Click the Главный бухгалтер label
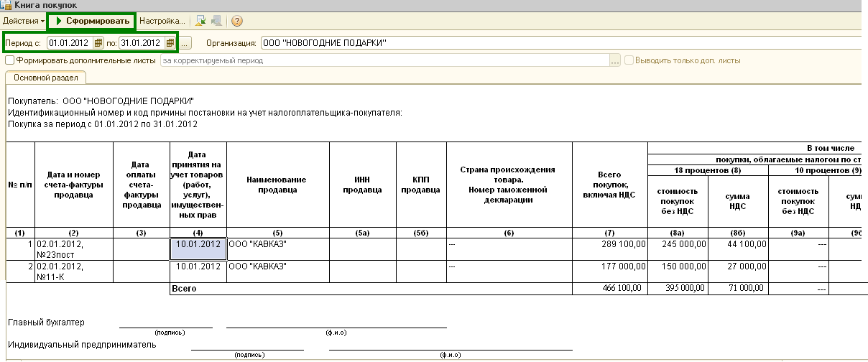Viewport: 868px width, 362px height. click(46, 322)
